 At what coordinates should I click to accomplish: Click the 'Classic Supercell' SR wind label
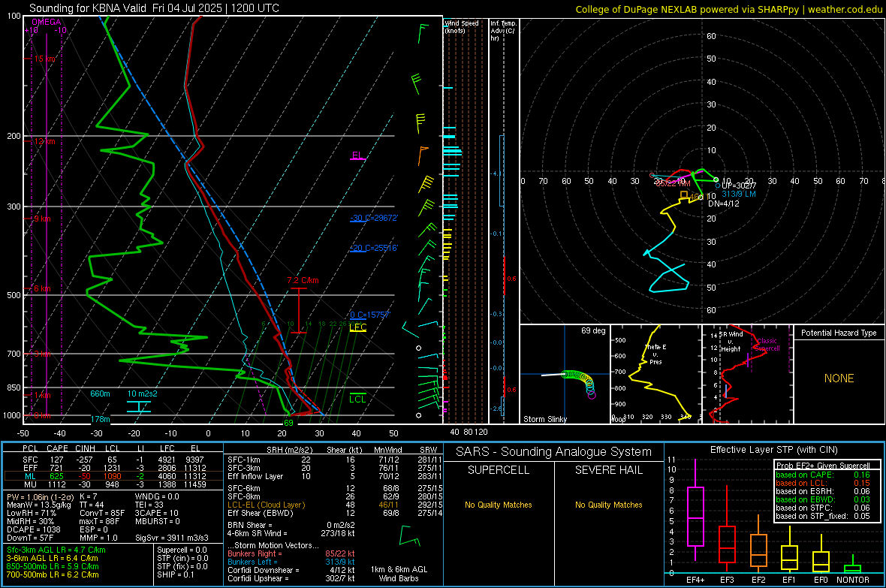(767, 345)
